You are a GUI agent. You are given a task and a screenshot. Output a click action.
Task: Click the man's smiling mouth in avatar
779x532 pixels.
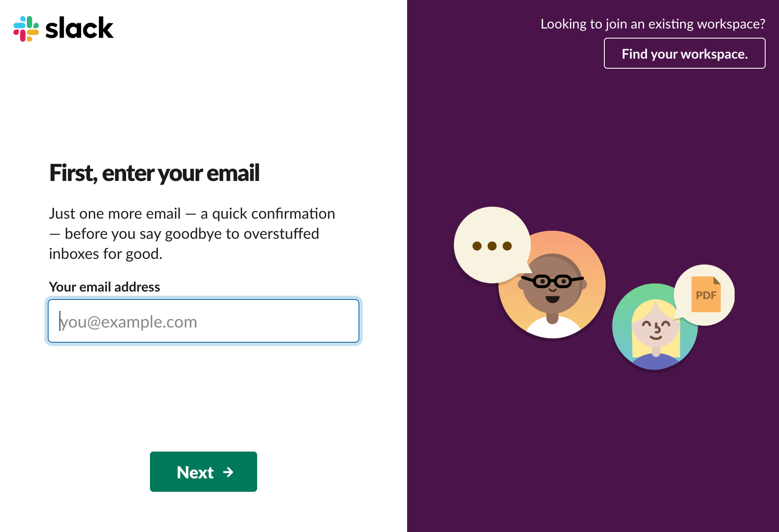[552, 299]
